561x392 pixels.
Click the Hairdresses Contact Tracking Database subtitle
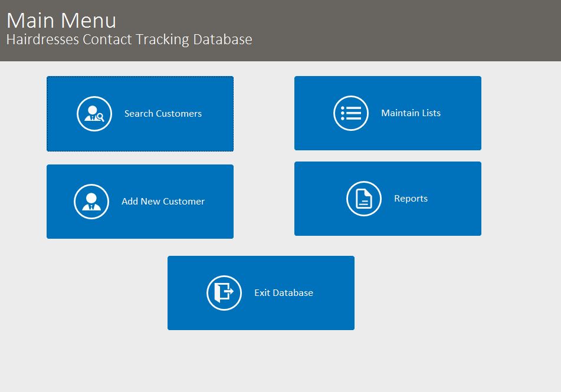[x=129, y=39]
